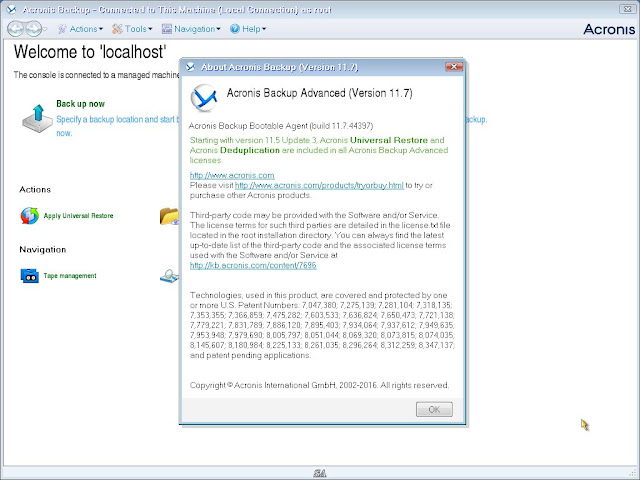Image resolution: width=640 pixels, height=480 pixels.
Task: Click the folder icon beside Apply Universal Restore
Action: (169, 216)
